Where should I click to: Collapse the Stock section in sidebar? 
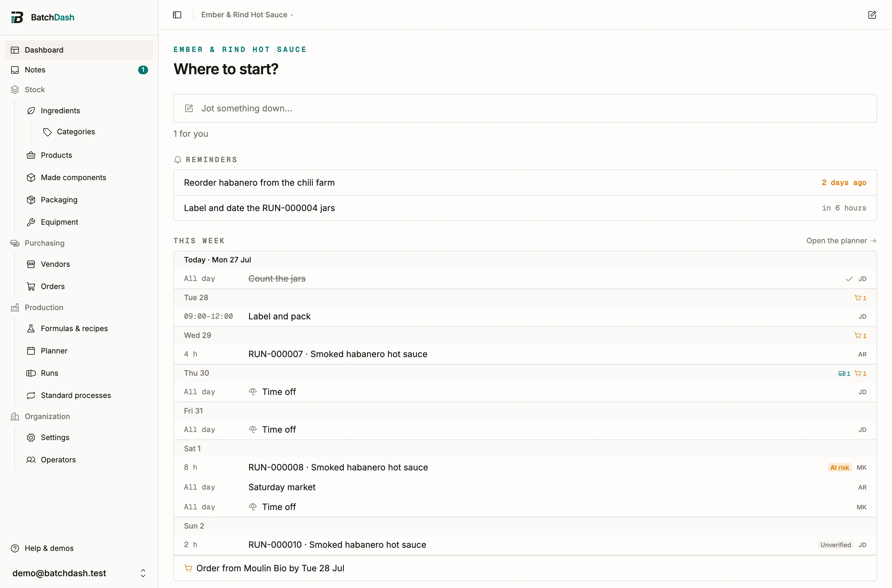(x=34, y=90)
